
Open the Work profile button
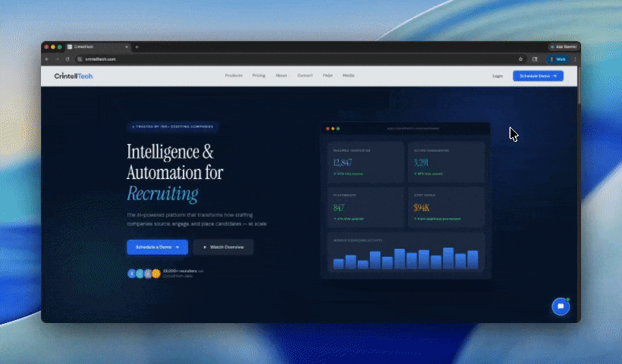558,59
